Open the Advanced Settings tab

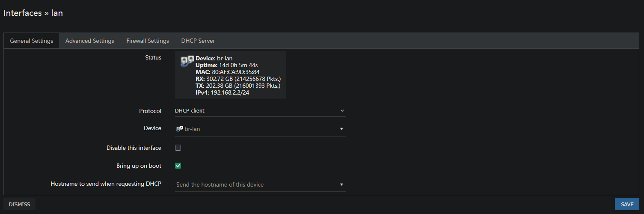click(x=89, y=41)
